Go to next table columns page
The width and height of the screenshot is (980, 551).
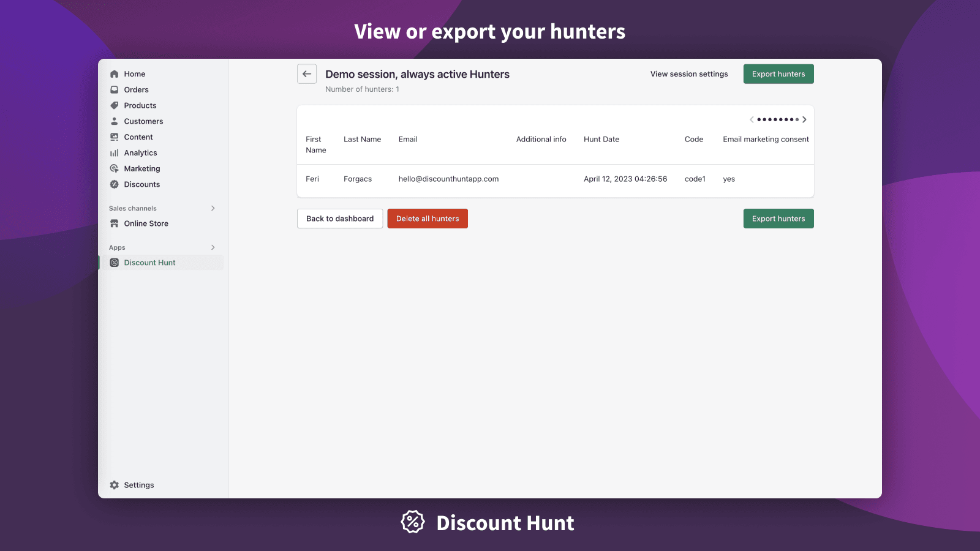[804, 119]
